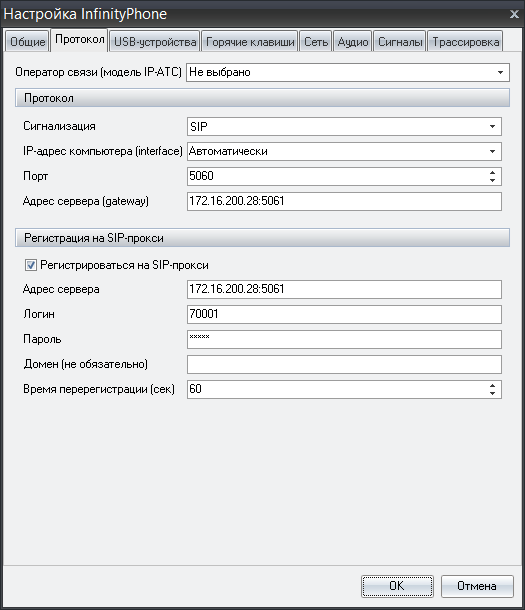The width and height of the screenshot is (525, 610).
Task: Click the Адрес сервера (gateway) field
Action: [x=344, y=201]
